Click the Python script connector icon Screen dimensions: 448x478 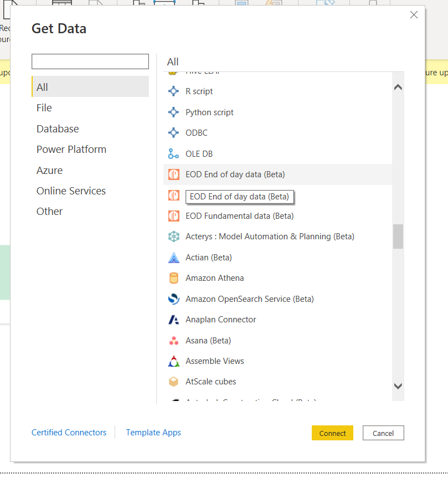coord(173,112)
